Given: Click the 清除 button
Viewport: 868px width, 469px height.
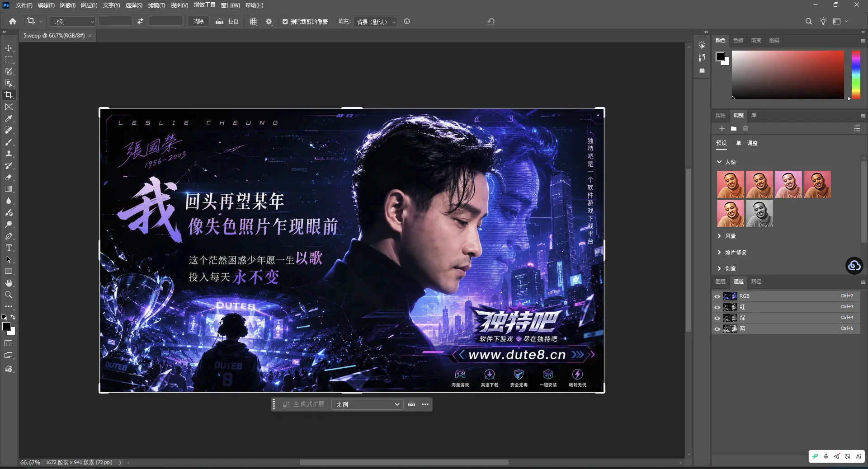Looking at the screenshot, I should [x=198, y=21].
